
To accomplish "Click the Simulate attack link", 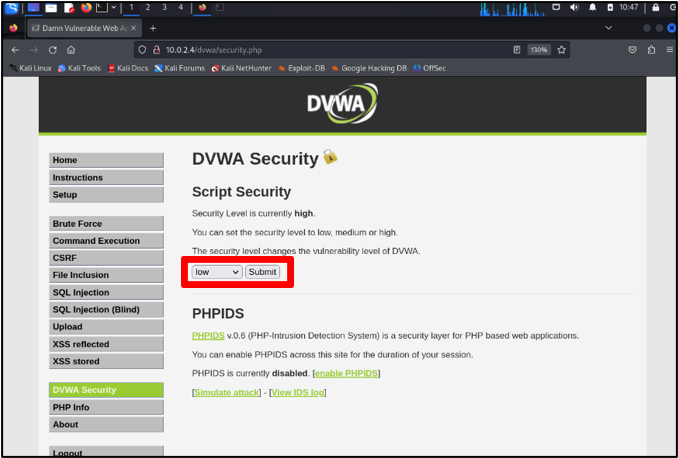I will coord(227,392).
